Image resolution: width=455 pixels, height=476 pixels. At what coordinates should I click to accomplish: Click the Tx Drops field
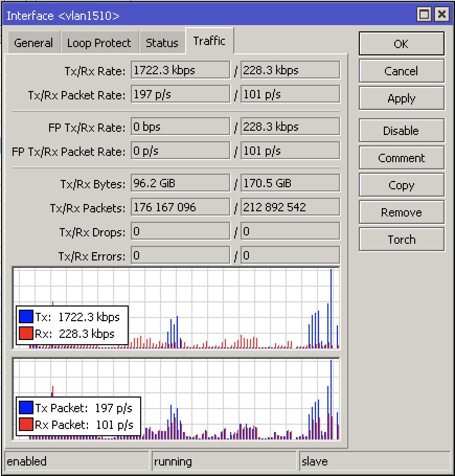[x=180, y=231]
